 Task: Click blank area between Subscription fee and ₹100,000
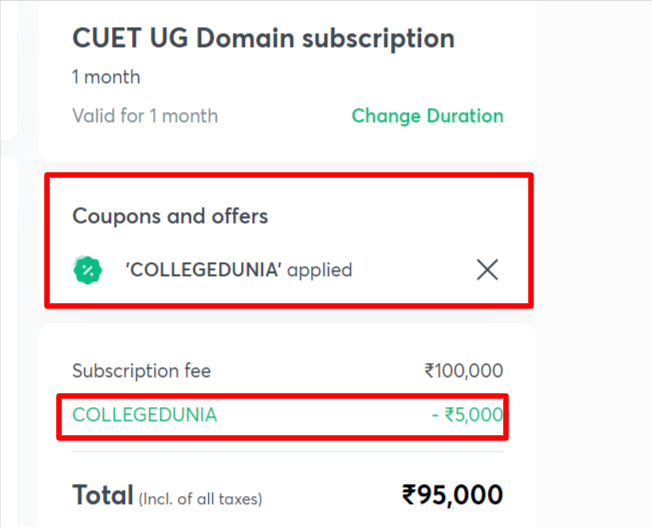pos(320,371)
